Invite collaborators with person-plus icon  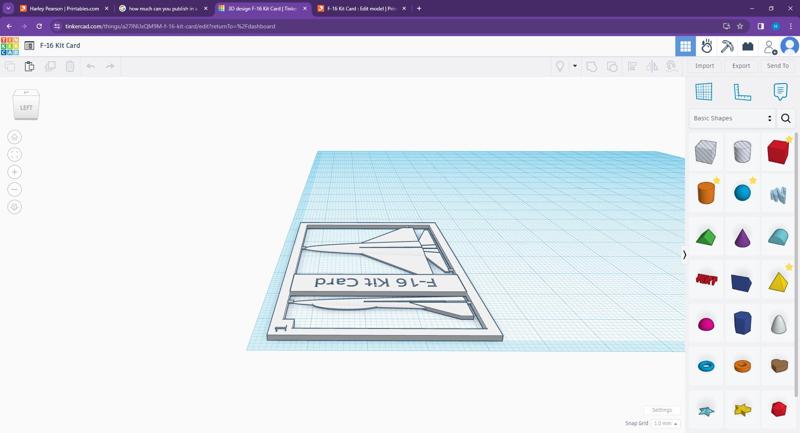[769, 47]
